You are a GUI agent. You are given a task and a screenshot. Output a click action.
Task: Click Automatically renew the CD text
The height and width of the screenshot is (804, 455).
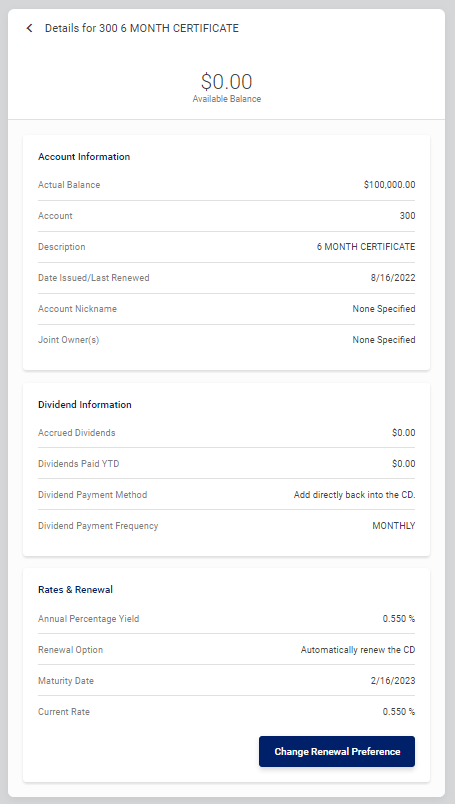pyautogui.click(x=358, y=650)
